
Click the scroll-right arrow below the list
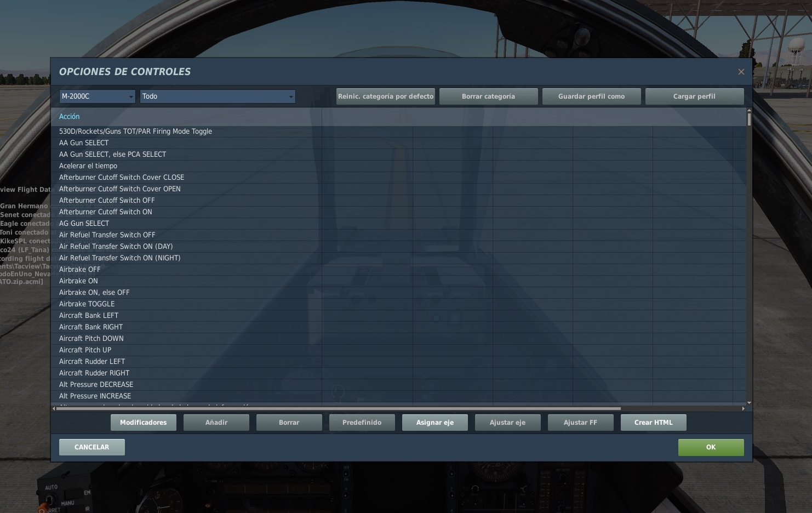744,408
